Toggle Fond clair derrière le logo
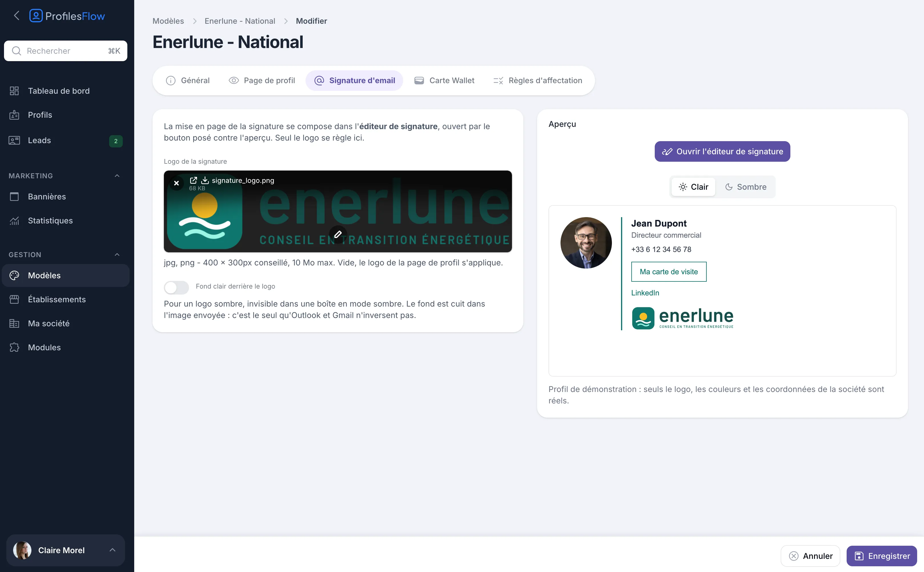 (x=176, y=288)
